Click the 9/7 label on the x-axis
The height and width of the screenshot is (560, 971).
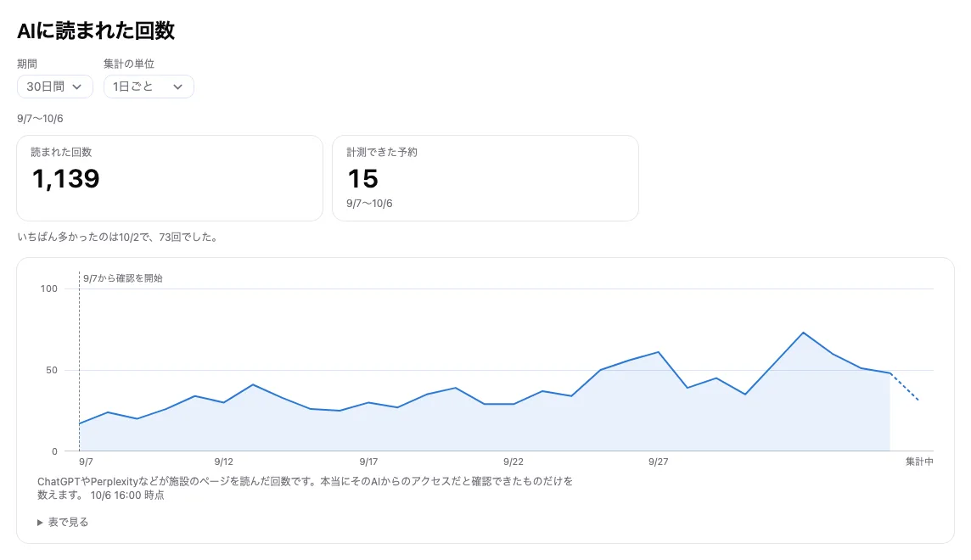click(x=86, y=462)
